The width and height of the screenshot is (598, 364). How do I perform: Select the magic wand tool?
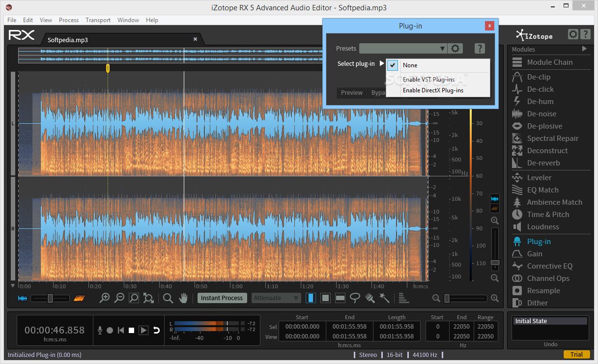(384, 298)
